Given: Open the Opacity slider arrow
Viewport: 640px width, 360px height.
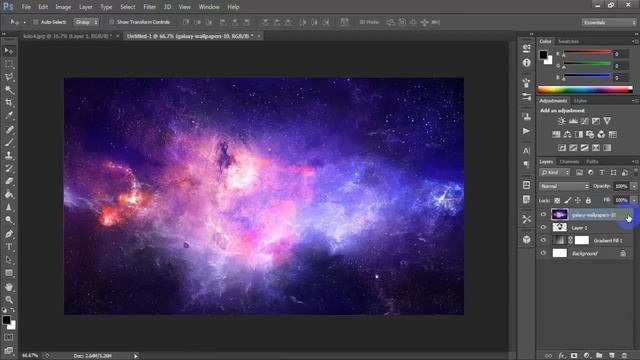Looking at the screenshot, I should (x=634, y=186).
